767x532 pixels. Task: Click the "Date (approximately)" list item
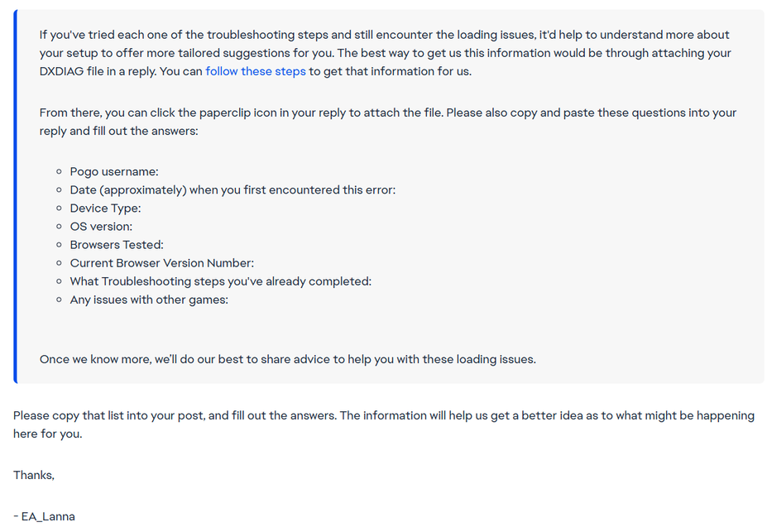point(232,190)
